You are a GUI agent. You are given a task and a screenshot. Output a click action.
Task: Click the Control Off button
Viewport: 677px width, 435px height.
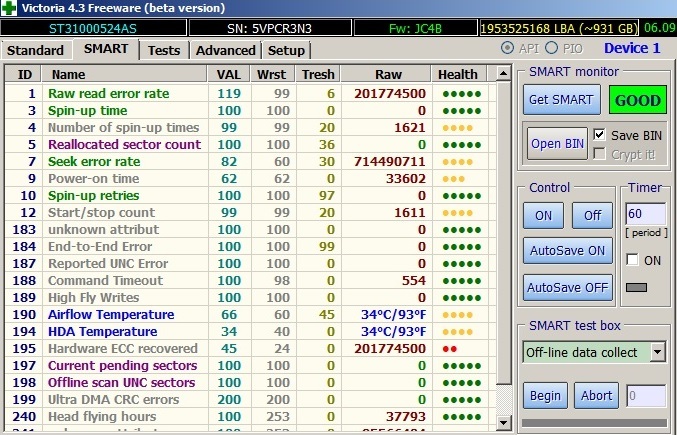tap(592, 215)
